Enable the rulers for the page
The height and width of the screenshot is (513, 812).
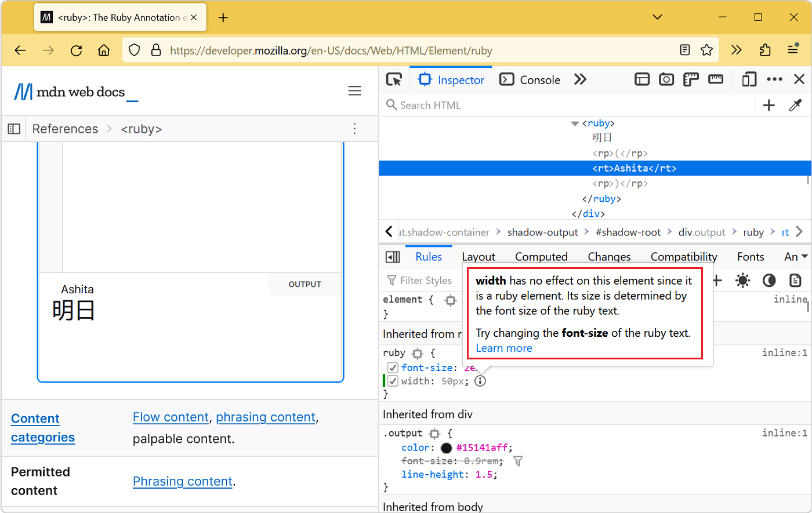(691, 79)
